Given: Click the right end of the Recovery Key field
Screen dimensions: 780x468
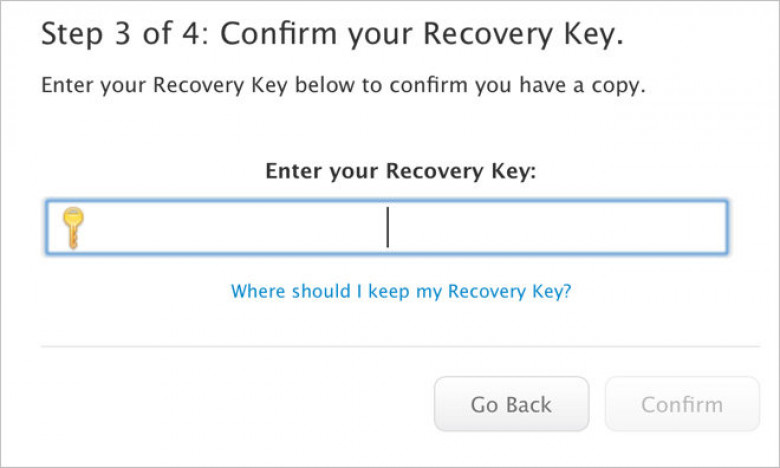Looking at the screenshot, I should tap(700, 228).
